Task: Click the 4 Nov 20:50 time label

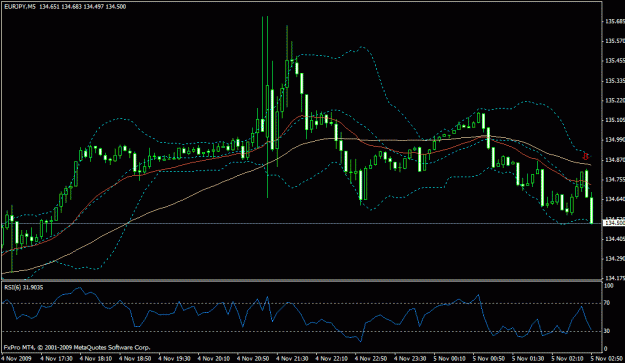Action: [254, 358]
